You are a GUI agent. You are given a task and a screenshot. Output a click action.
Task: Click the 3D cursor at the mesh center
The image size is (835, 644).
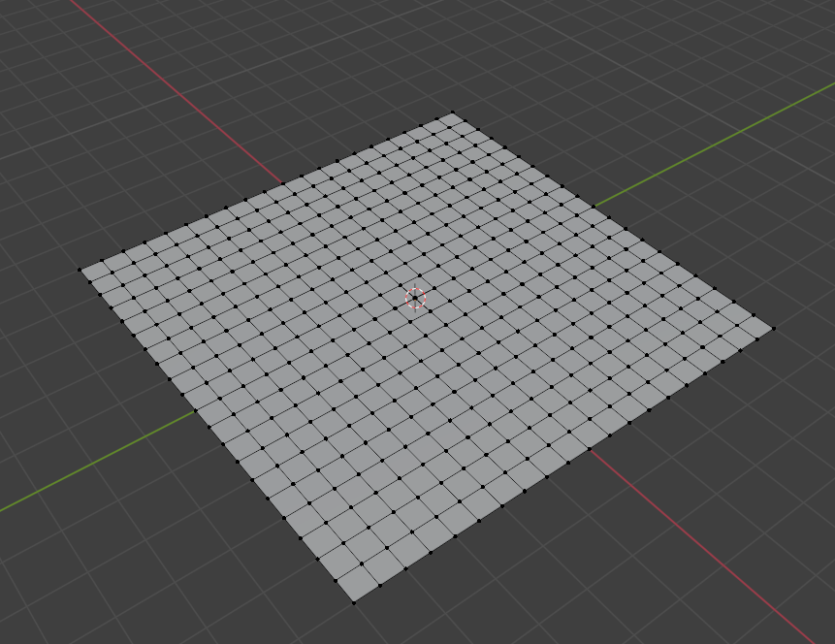[415, 298]
